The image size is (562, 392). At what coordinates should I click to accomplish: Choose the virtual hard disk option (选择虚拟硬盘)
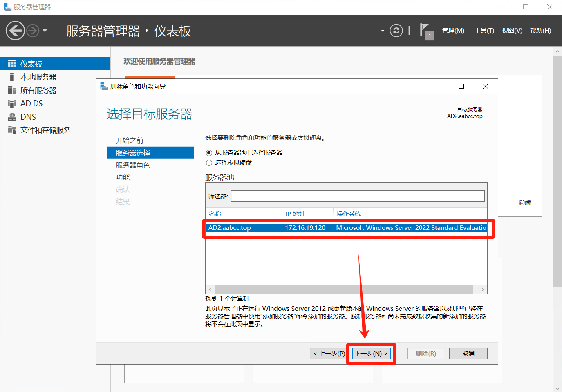pyautogui.click(x=209, y=163)
